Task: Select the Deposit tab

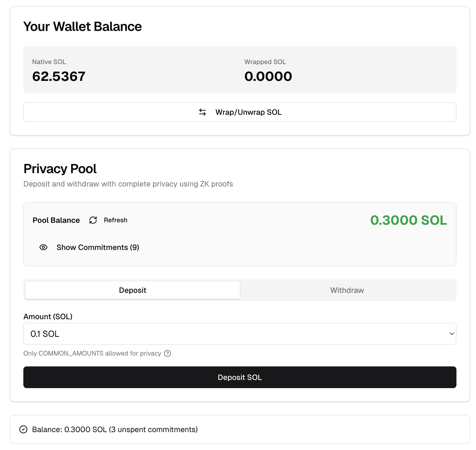Action: [133, 290]
